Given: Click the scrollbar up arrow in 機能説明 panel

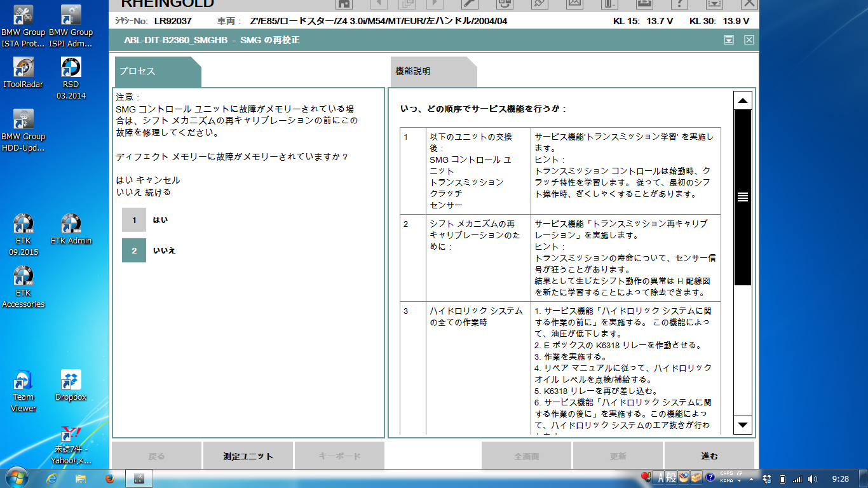Looking at the screenshot, I should [742, 100].
